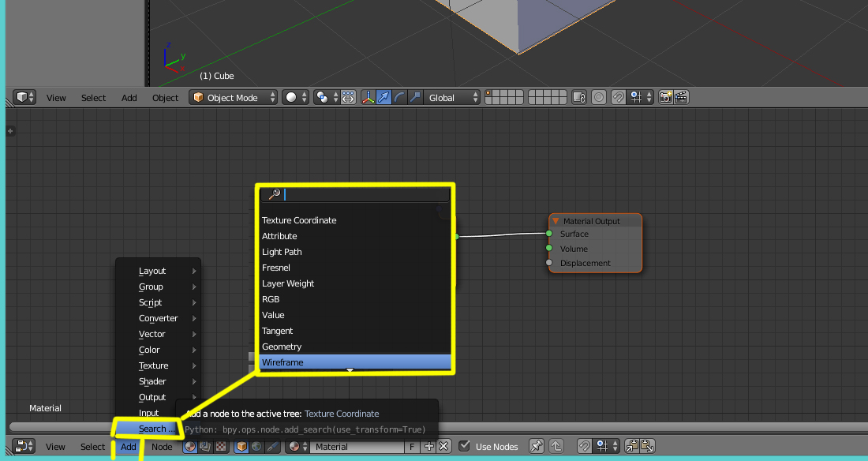Click the OpenGL render animation clapper icon
The width and height of the screenshot is (868, 461).
click(681, 98)
